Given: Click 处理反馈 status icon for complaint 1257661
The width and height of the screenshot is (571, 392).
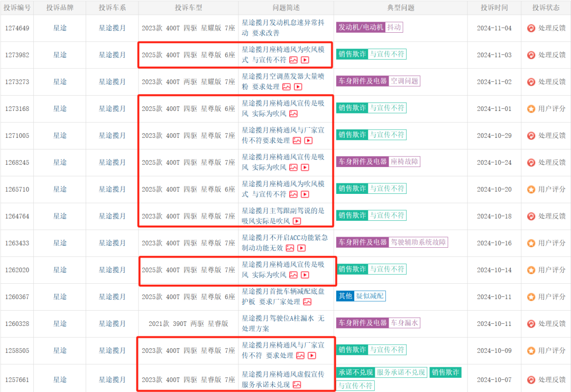Looking at the screenshot, I should point(531,380).
